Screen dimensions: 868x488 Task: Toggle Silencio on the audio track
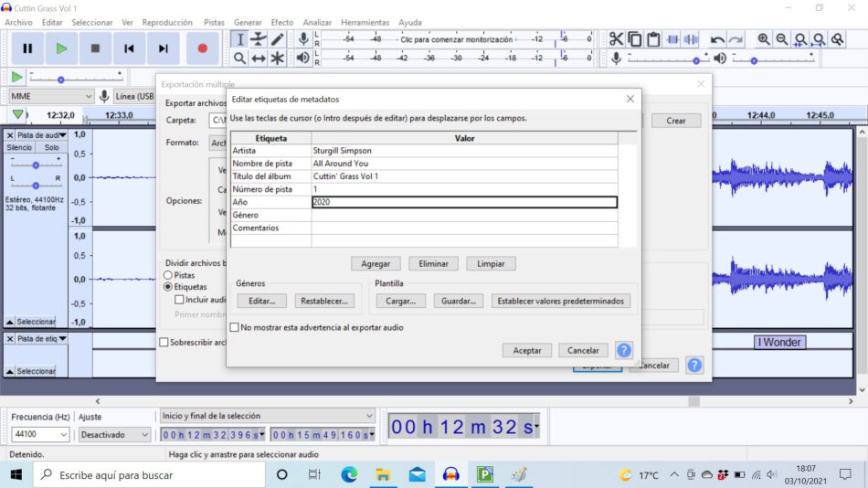19,147
